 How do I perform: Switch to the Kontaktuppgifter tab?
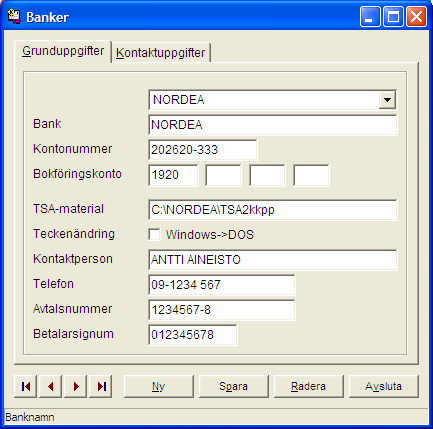[161, 53]
